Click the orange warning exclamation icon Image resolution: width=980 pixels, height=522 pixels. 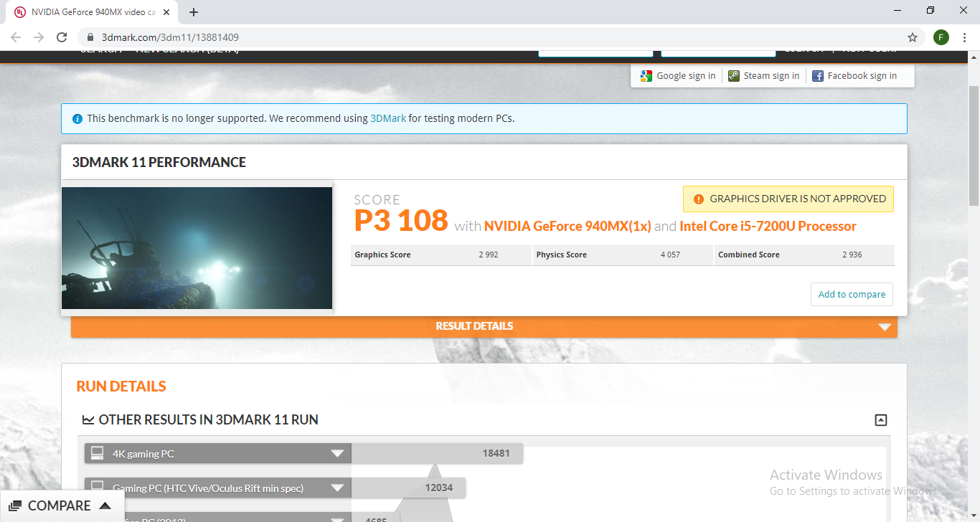(699, 199)
